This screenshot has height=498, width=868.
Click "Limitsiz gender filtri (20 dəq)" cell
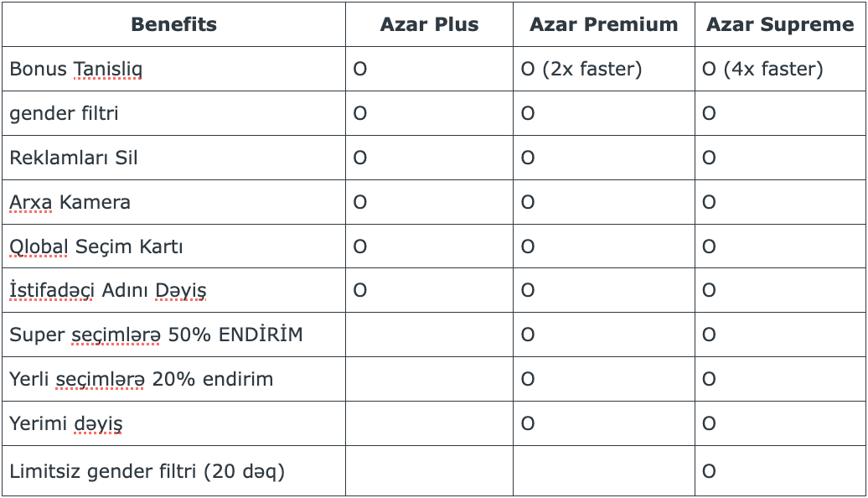147,471
